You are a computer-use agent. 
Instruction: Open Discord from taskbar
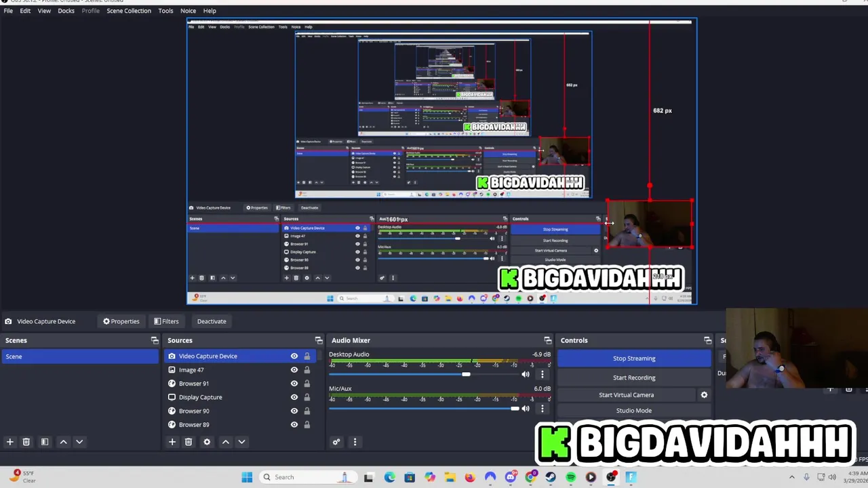511,477
